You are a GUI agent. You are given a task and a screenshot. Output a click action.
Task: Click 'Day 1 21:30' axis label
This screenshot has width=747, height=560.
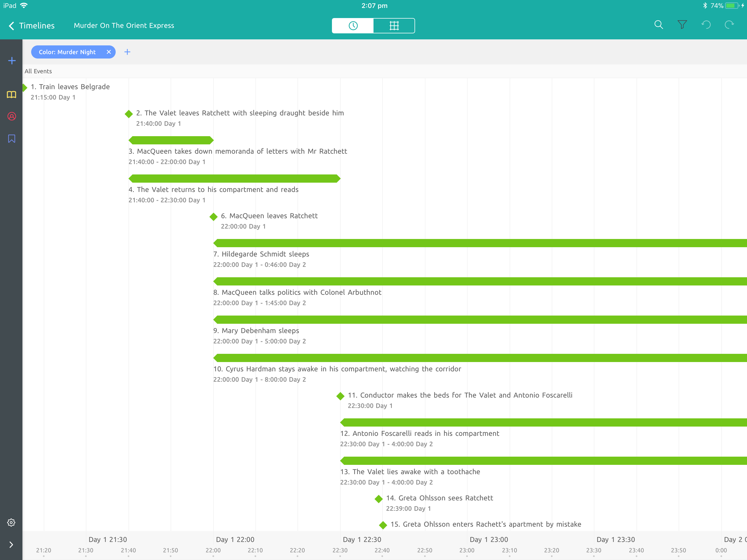(x=108, y=540)
